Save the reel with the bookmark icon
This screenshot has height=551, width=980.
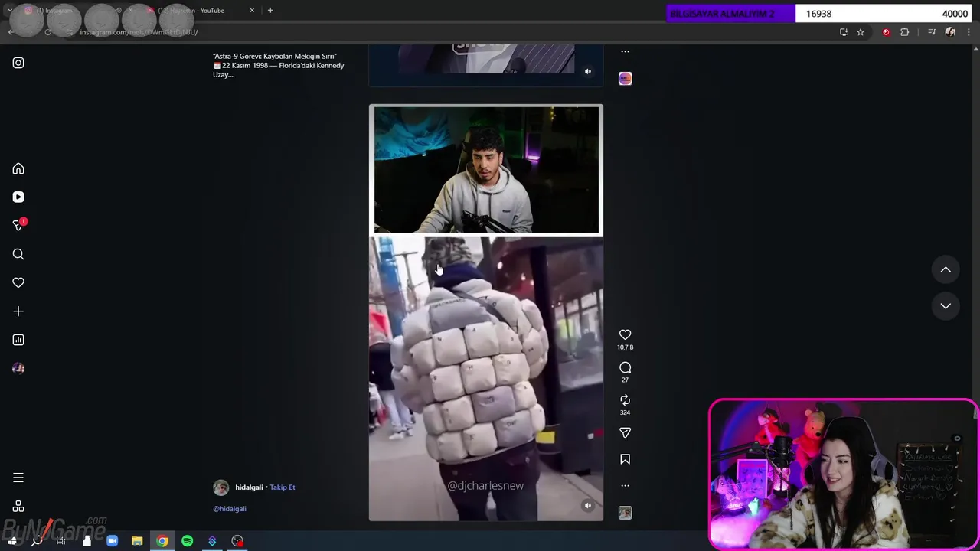coord(625,459)
